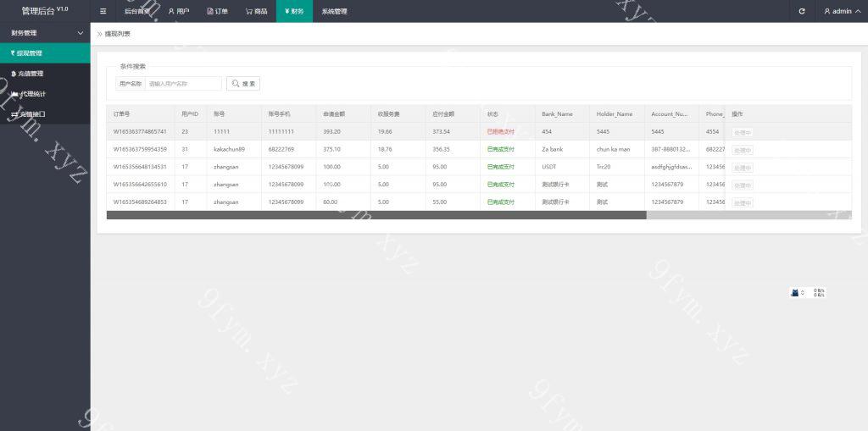868x431 pixels.
Task: Switch to the 用户 top menu
Action: pos(179,11)
